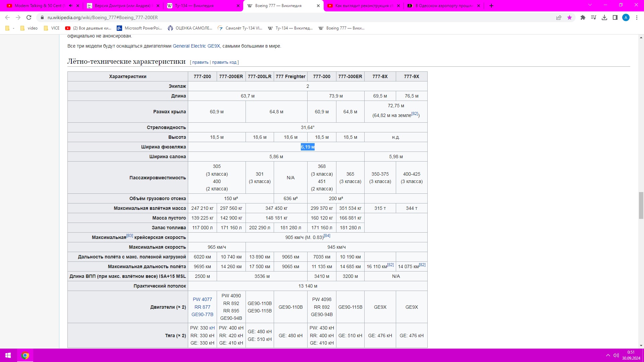Image resolution: width=644 pixels, height=362 pixels.
Task: Click highlighted 6,19 м fuselage width value
Action: point(308,147)
